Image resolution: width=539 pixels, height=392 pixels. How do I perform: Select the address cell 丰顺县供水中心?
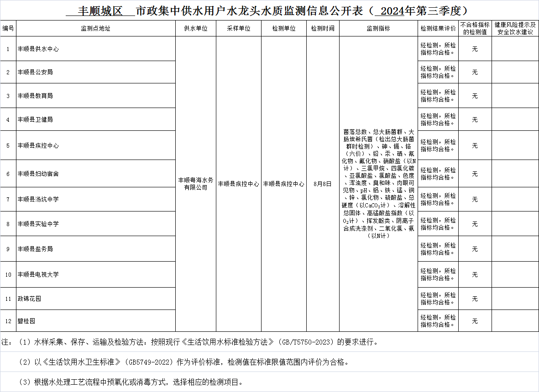coord(96,49)
